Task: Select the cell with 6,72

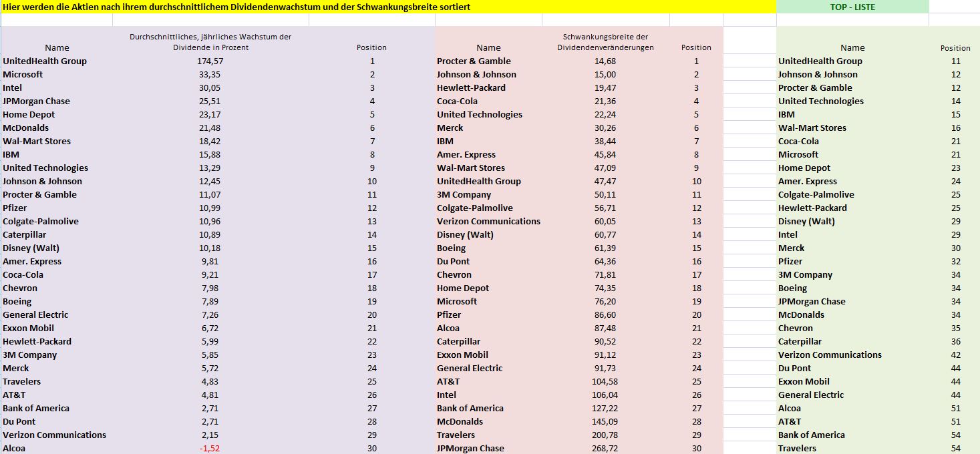Action: 210,328
